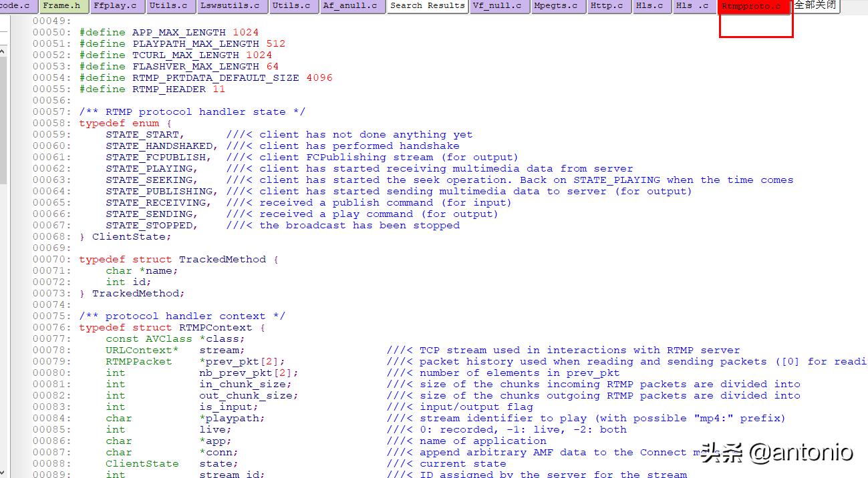Click TrackedMethod on struct line 00070
Image resolution: width=868 pixels, height=478 pixels.
223,259
